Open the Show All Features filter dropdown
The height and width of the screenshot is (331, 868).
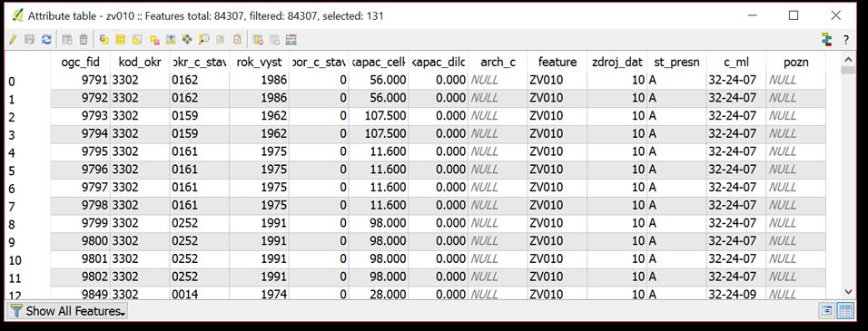(68, 311)
